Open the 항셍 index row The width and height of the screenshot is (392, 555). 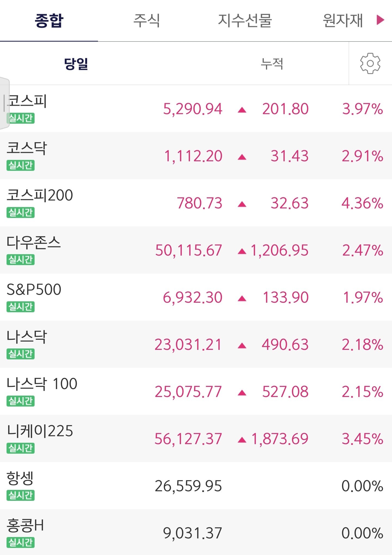click(196, 486)
